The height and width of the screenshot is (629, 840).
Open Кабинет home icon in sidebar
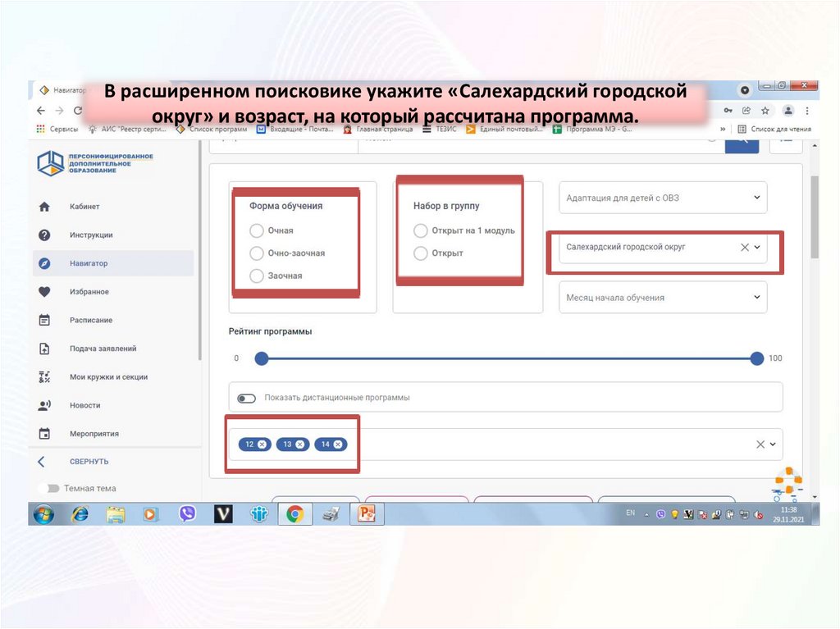44,207
